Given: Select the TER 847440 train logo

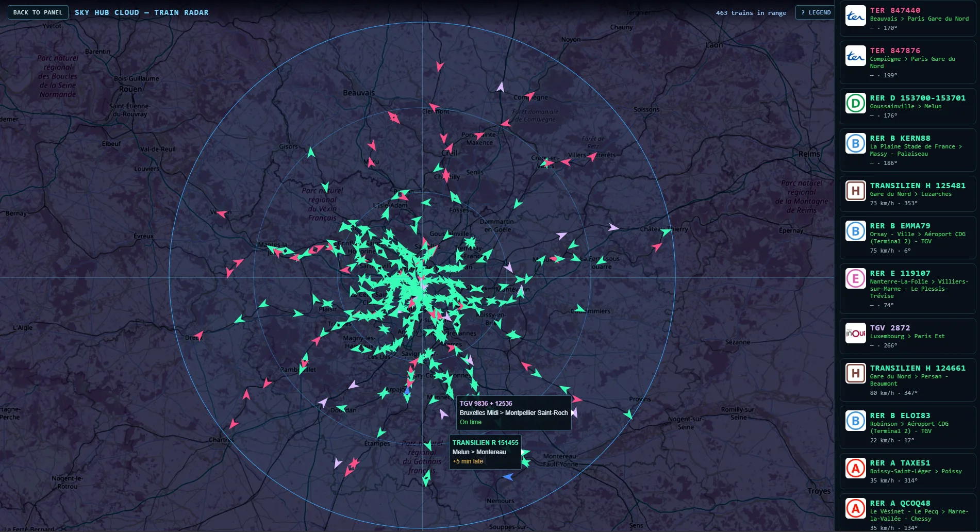Looking at the screenshot, I should pos(855,15).
